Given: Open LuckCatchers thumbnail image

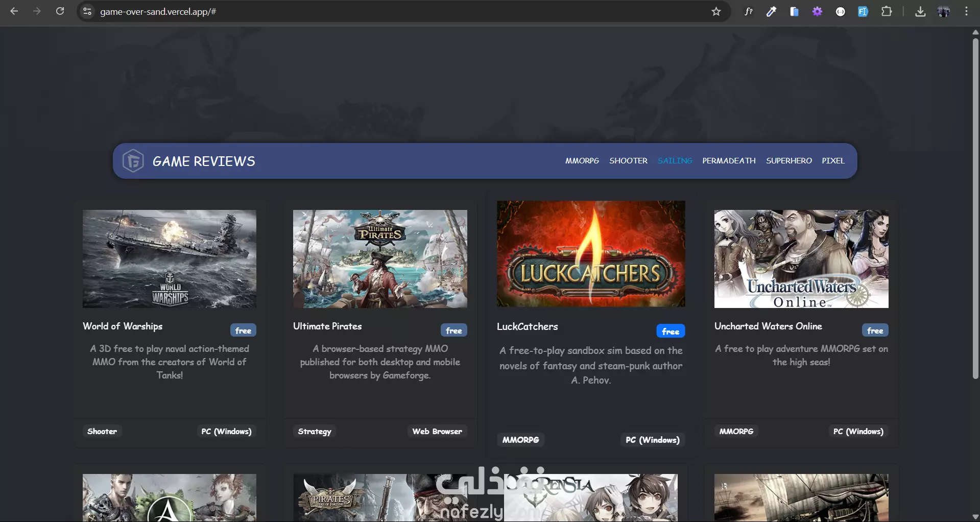Looking at the screenshot, I should point(591,254).
